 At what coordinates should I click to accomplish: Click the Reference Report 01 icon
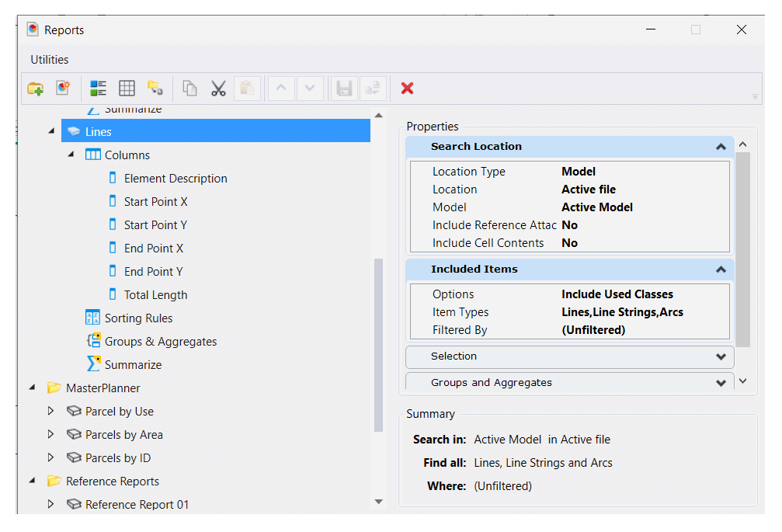tap(74, 504)
